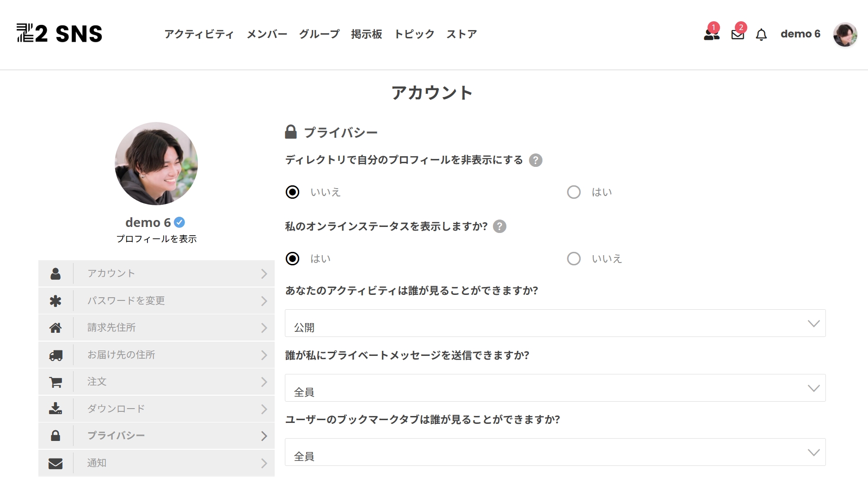Open the private message permission dropdown
The height and width of the screenshot is (477, 868).
[555, 388]
